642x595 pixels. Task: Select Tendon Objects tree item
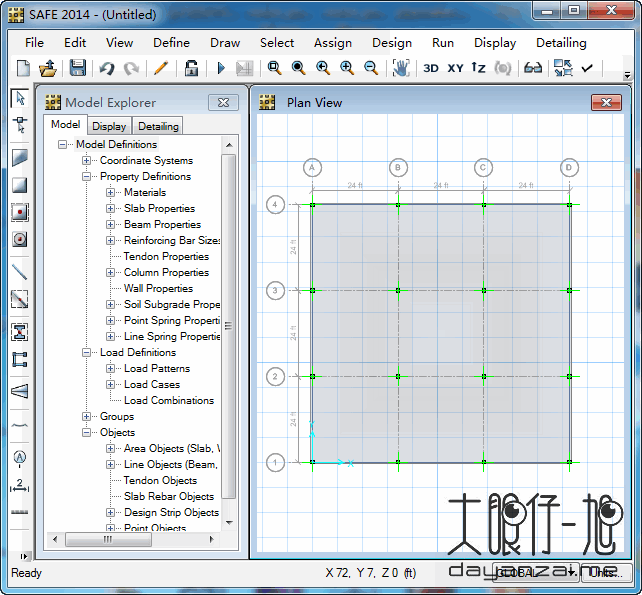coord(160,480)
